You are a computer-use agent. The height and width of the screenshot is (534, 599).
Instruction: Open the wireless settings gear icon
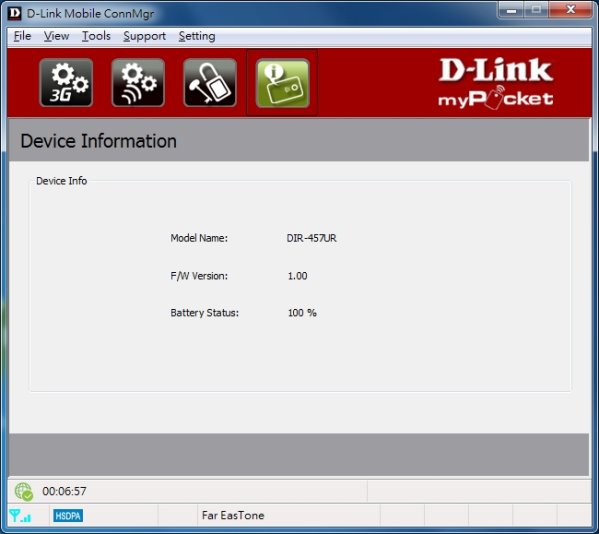(138, 83)
